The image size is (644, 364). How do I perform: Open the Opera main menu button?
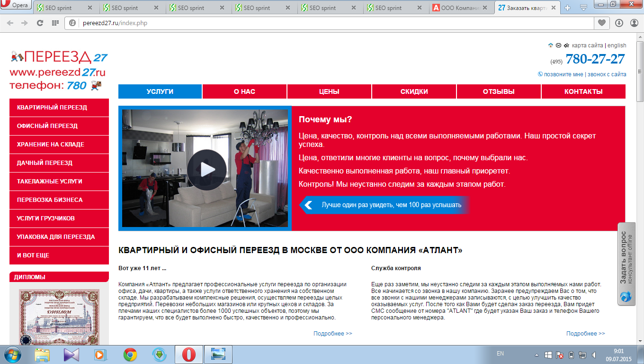tap(15, 5)
